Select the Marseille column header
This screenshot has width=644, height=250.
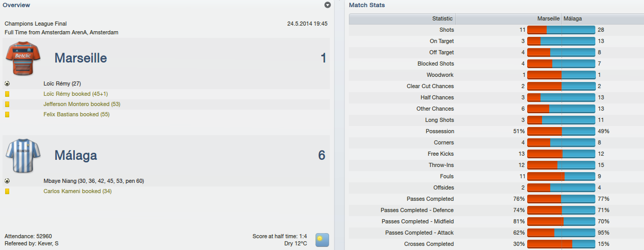[x=509, y=18]
